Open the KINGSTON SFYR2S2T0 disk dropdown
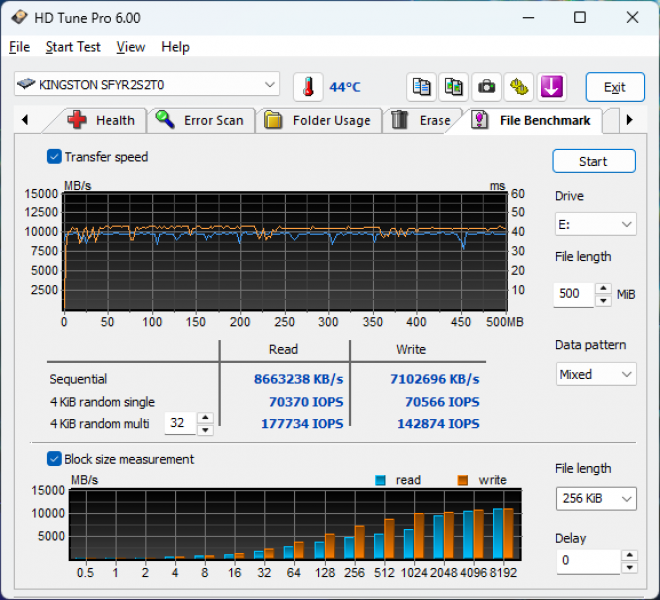Screen dimensions: 660x600 [x=147, y=84]
